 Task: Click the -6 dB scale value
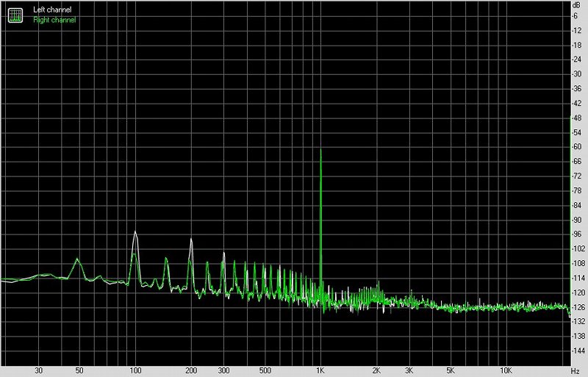pyautogui.click(x=575, y=15)
